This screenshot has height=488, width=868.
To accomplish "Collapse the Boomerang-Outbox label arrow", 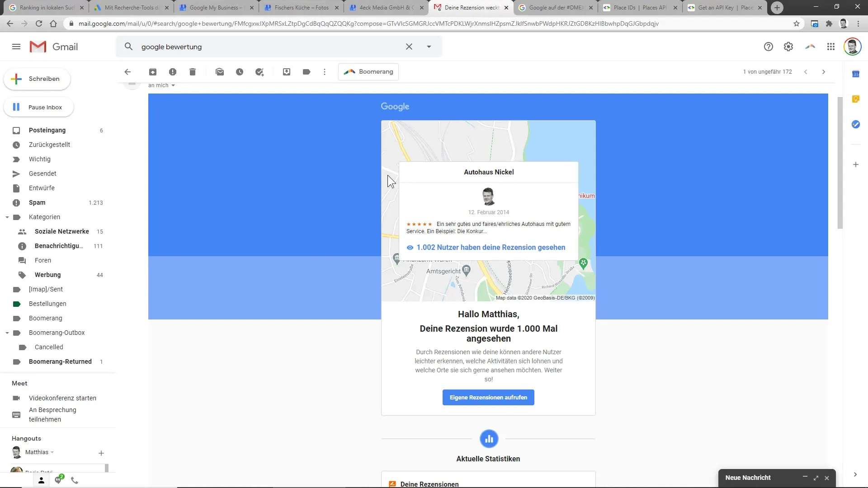I will click(7, 333).
